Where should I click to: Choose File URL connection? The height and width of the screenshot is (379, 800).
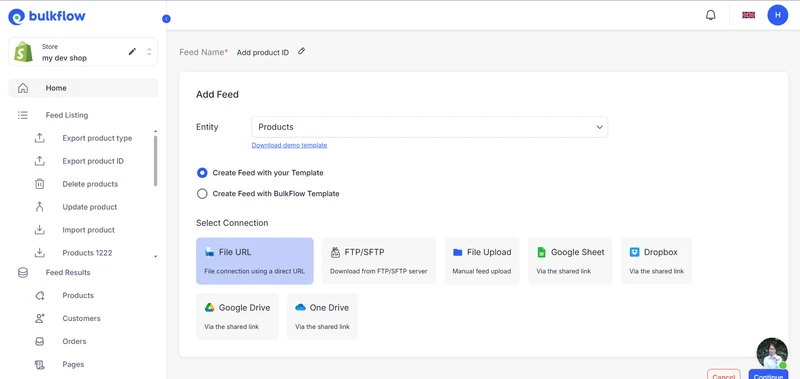click(x=255, y=261)
